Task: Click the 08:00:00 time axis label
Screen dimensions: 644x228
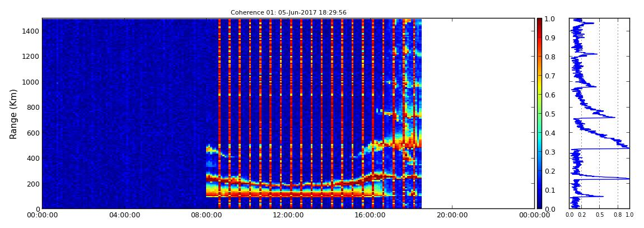Action: coord(206,215)
